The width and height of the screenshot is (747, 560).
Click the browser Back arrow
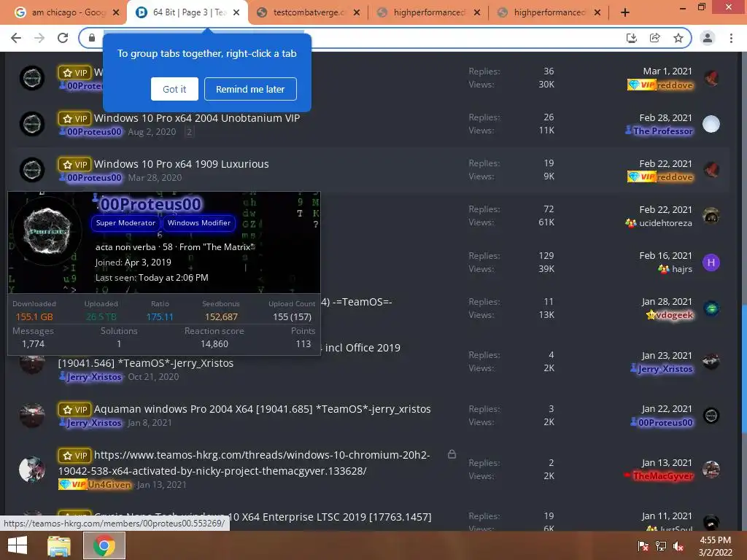[16, 38]
